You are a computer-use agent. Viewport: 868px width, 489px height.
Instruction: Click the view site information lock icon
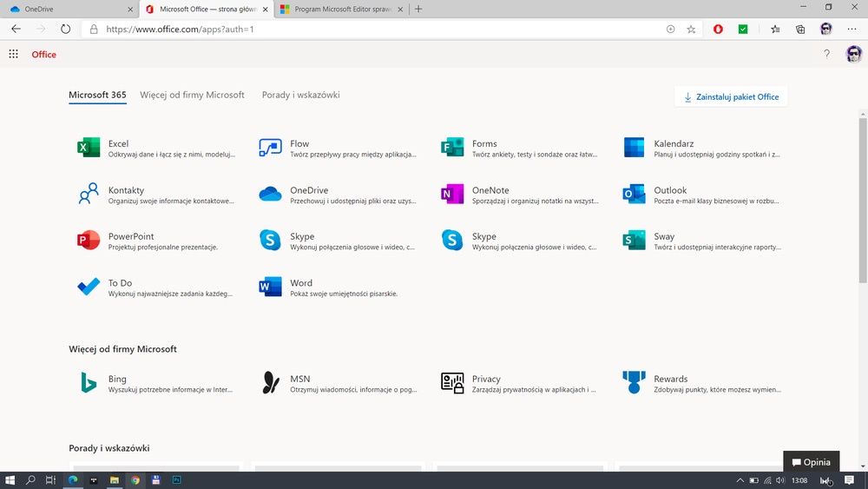pyautogui.click(x=94, y=29)
